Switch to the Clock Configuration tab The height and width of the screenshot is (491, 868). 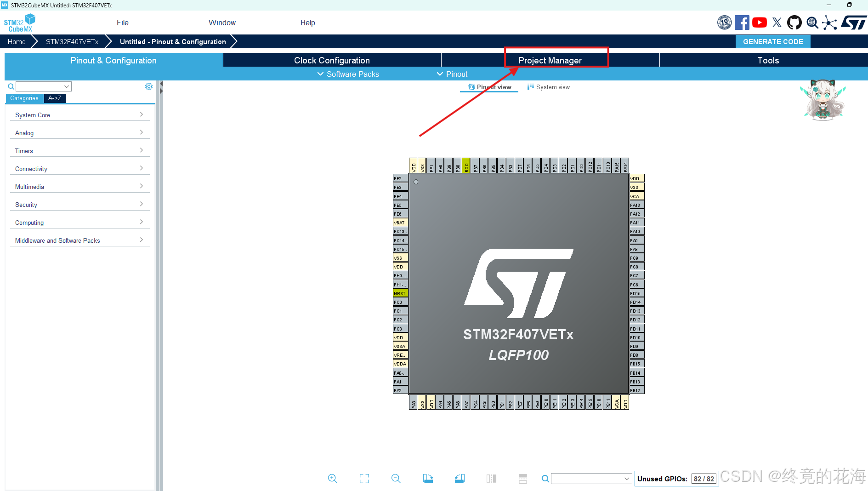(332, 60)
